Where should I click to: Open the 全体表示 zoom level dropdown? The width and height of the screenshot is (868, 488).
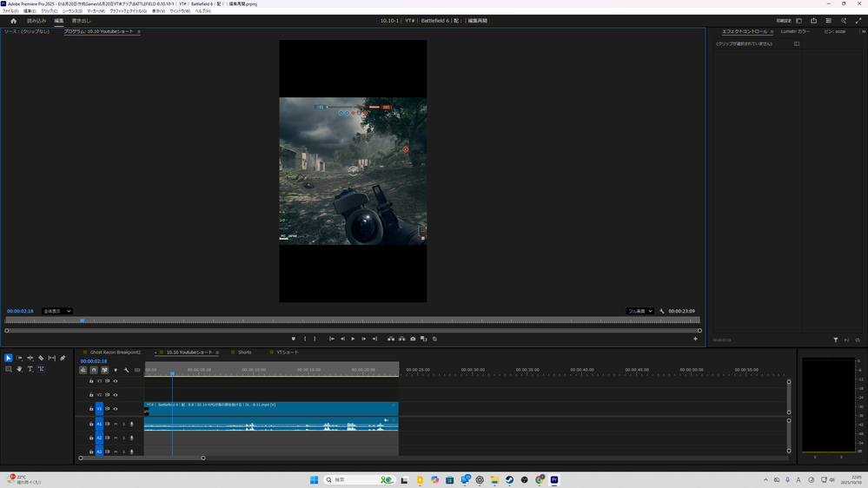pos(57,311)
